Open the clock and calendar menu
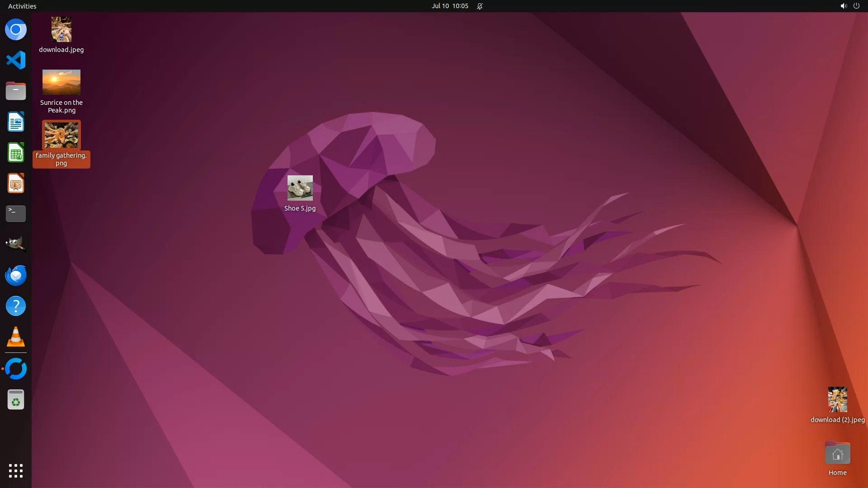Screen dimensions: 868x488 tap(449, 6)
